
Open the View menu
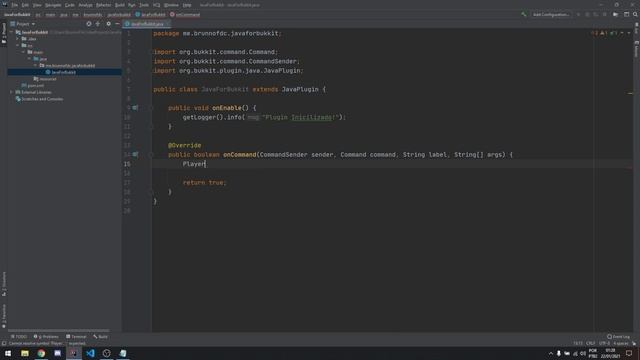37,5
